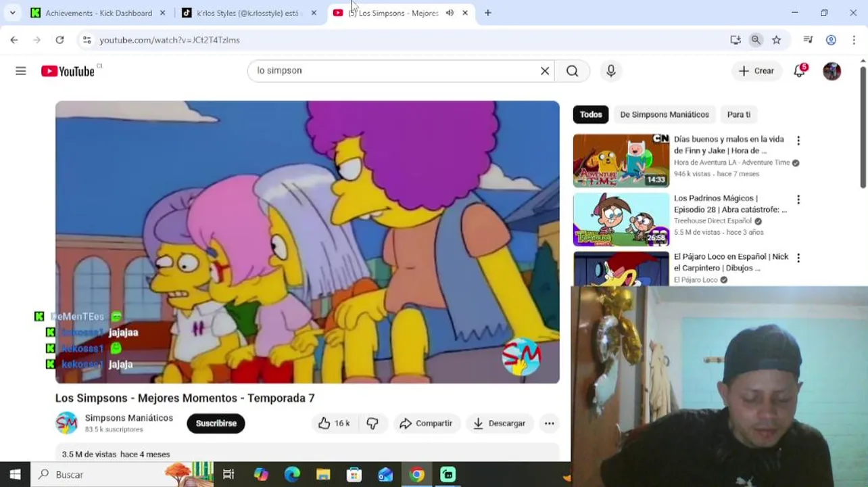868x487 pixels.
Task: Open the zoom magnifier icon in the address bar
Action: click(x=756, y=40)
